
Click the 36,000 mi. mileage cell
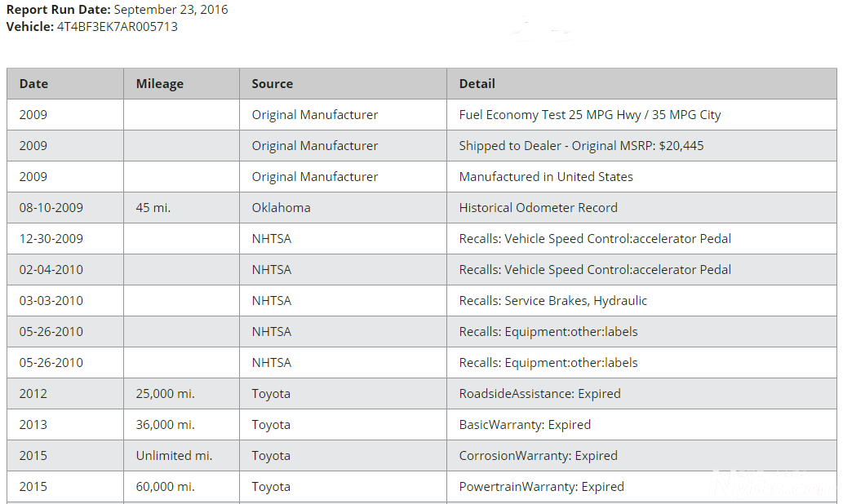[165, 425]
